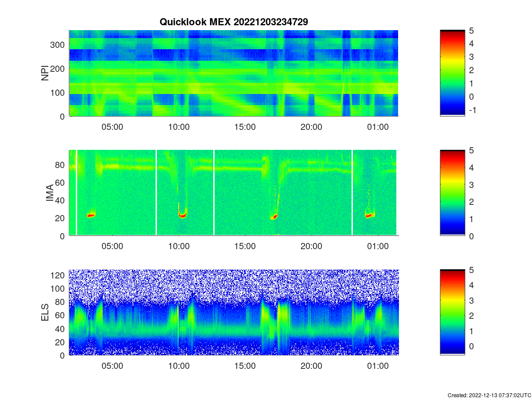Click inside the NPI spectrogram plot

234,73
